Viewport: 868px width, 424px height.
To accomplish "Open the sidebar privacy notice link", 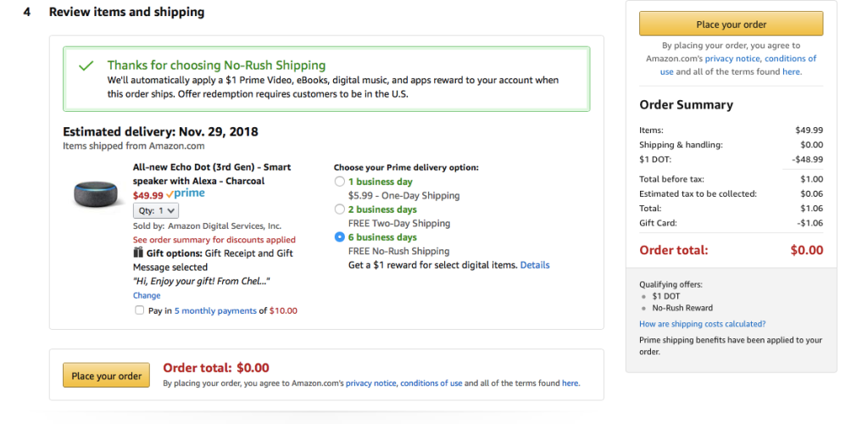I will click(732, 59).
